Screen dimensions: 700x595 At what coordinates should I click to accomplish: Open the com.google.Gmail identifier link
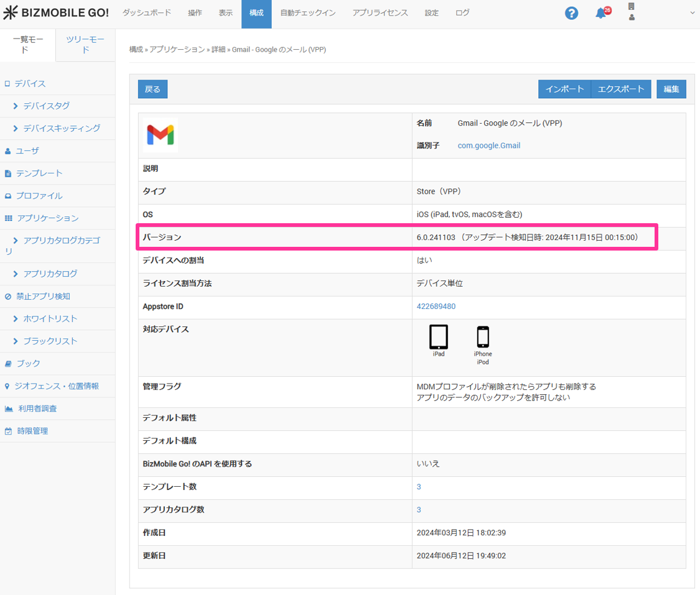click(488, 145)
